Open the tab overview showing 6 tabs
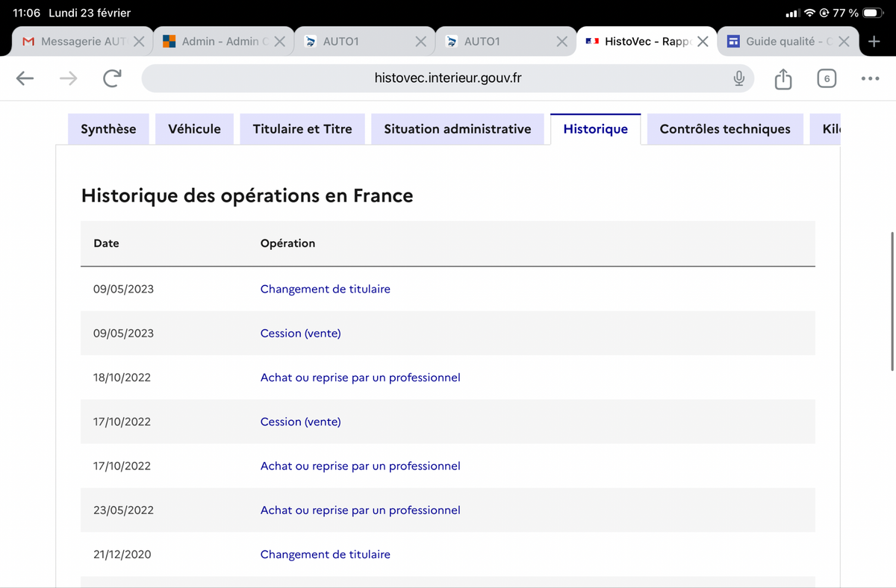 [827, 78]
